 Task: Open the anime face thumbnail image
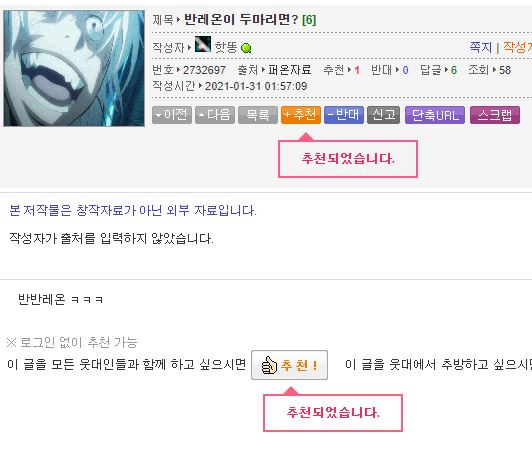(x=74, y=68)
